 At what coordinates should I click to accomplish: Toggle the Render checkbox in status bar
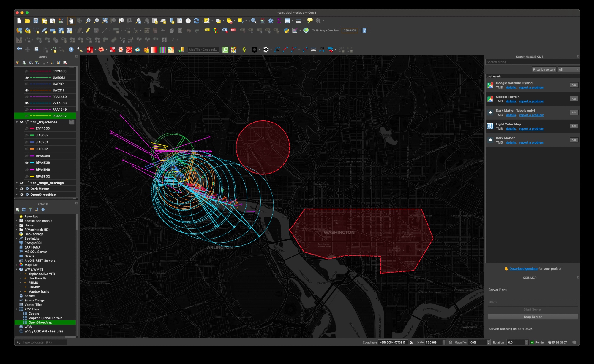(532, 342)
